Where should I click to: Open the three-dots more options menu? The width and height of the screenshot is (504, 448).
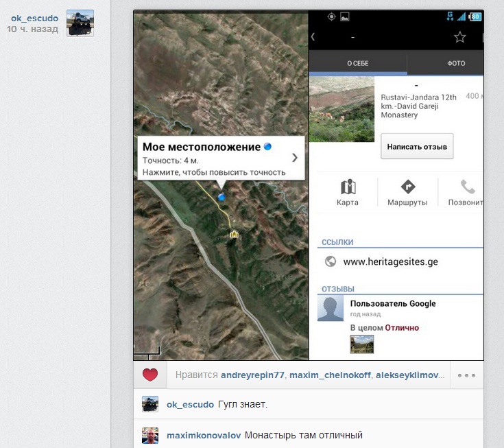(x=466, y=375)
